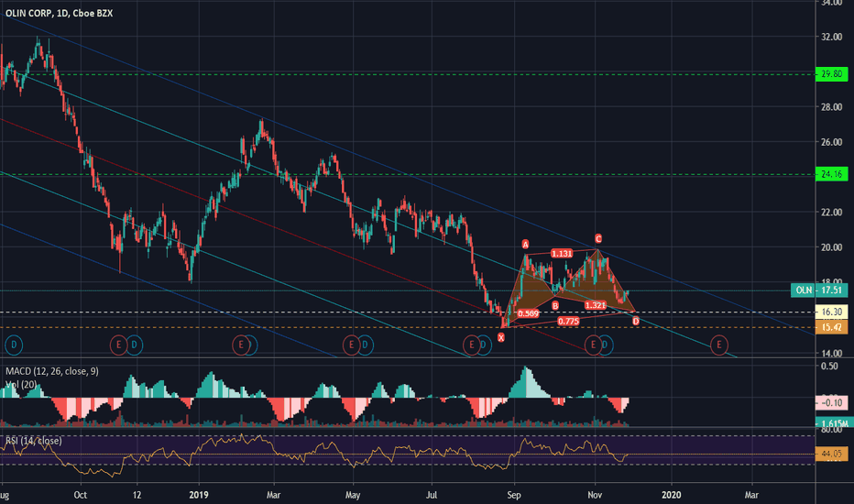Click the 2020 label on the time axis

point(671,495)
